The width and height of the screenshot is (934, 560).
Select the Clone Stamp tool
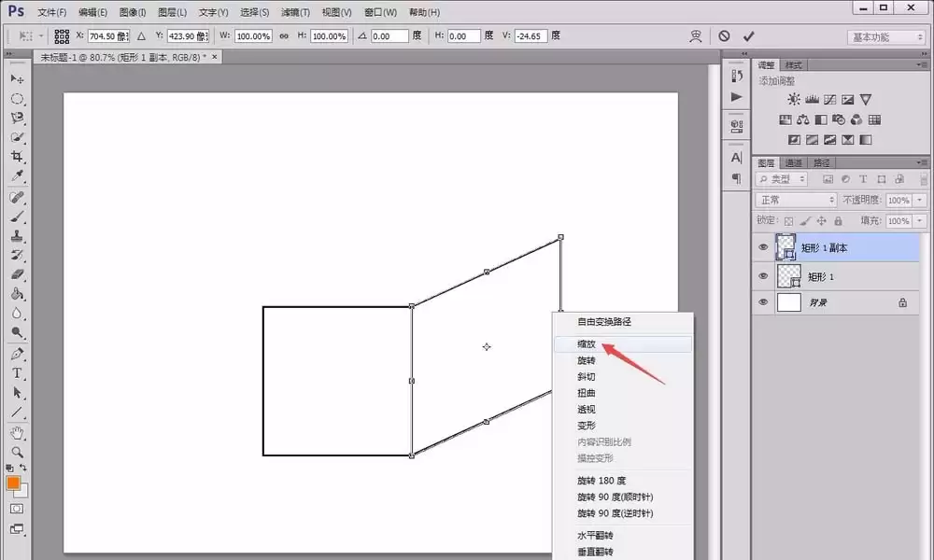[17, 236]
